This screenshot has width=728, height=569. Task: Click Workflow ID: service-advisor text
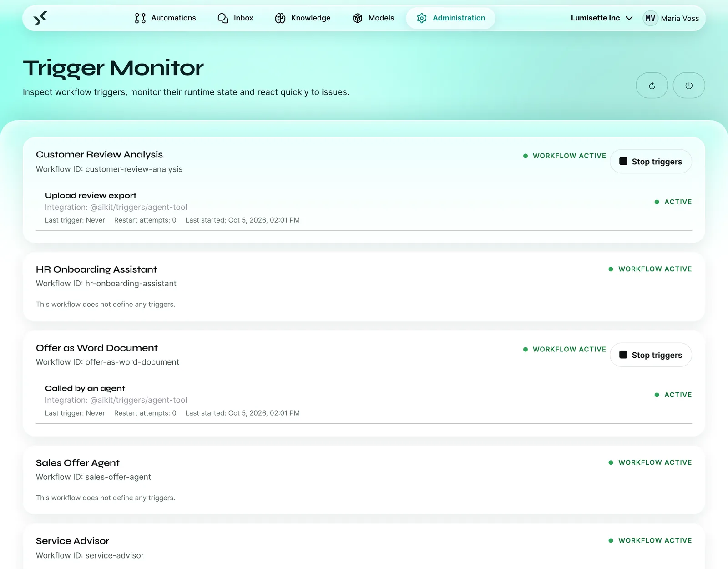pyautogui.click(x=90, y=556)
